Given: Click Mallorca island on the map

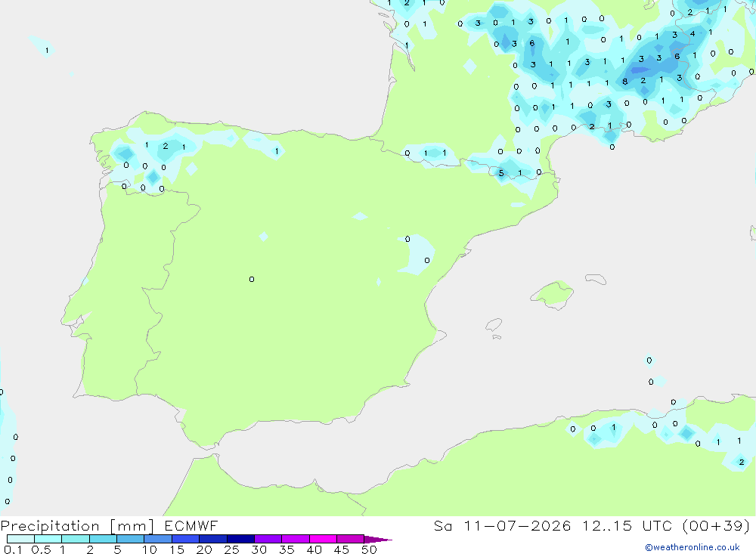Looking at the screenshot, I should 553,294.
